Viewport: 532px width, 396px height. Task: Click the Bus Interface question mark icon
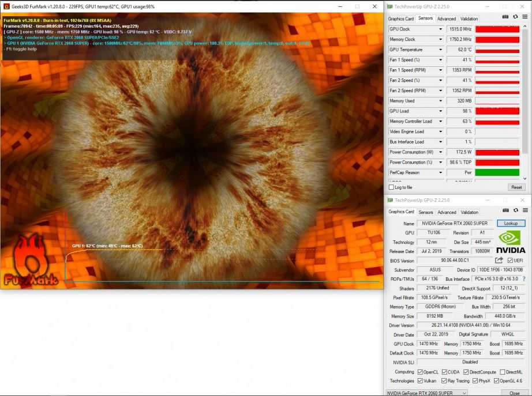coord(524,279)
